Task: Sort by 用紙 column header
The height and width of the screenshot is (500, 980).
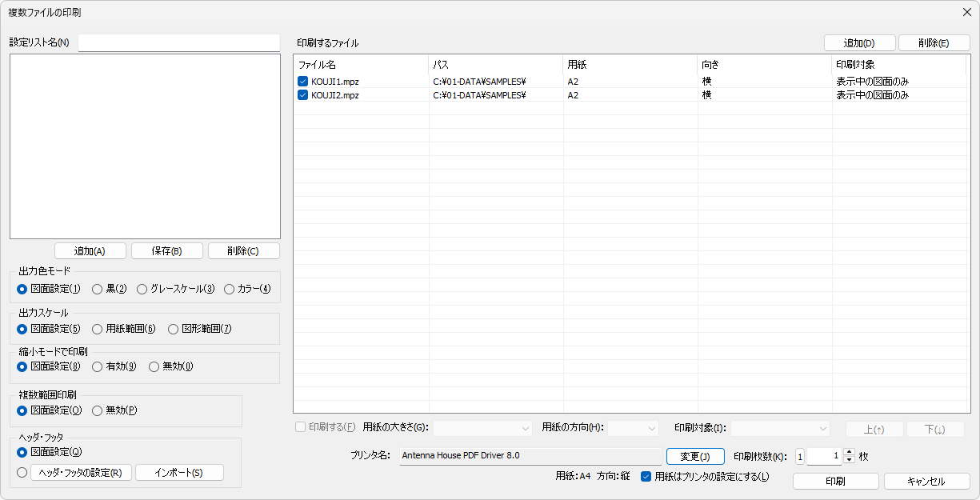Action: click(630, 64)
